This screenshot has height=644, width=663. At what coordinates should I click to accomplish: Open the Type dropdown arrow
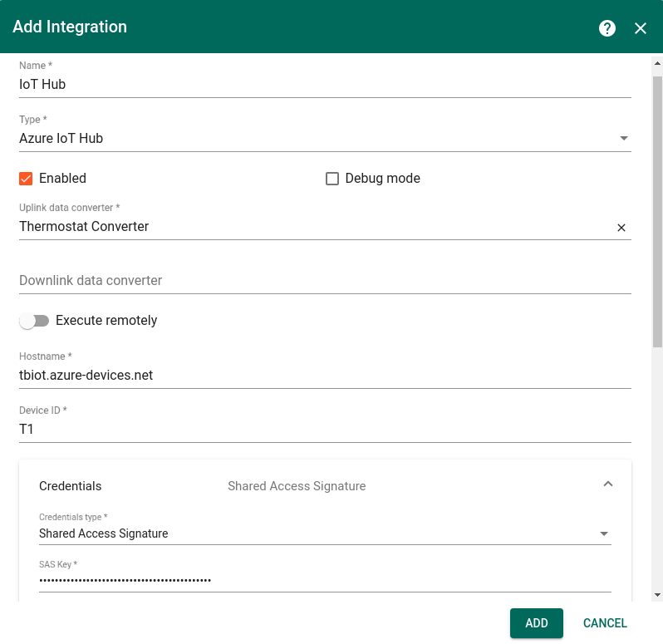click(x=624, y=139)
